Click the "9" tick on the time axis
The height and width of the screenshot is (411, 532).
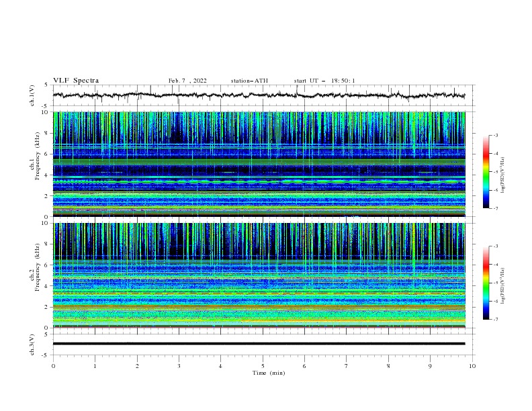pos(430,366)
